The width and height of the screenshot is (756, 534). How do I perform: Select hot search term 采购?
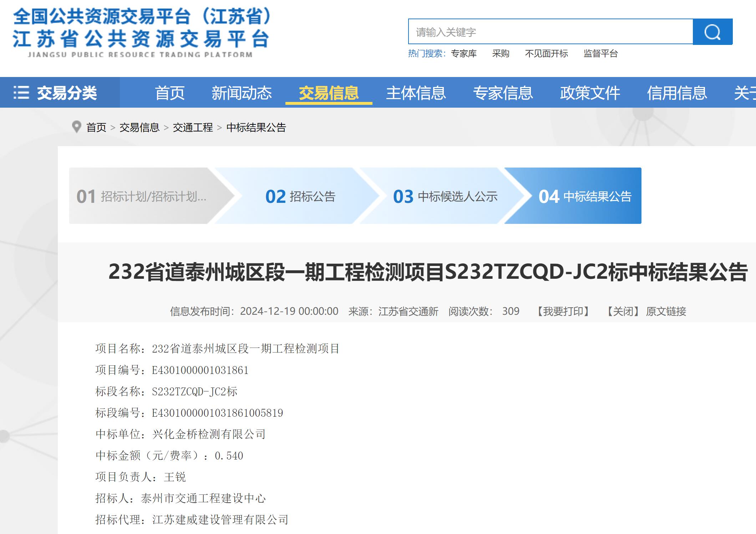[x=501, y=53]
